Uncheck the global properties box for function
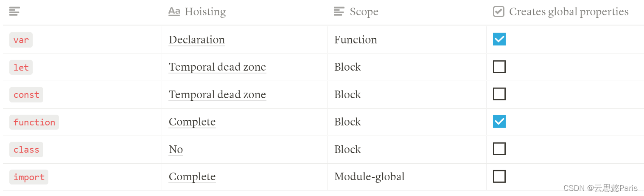 click(499, 122)
